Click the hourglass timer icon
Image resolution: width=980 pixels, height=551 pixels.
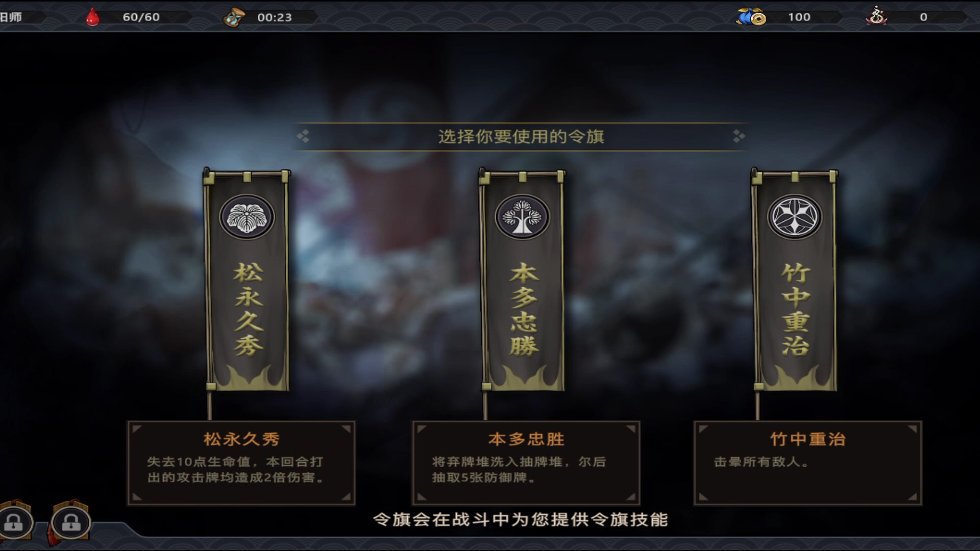point(234,17)
